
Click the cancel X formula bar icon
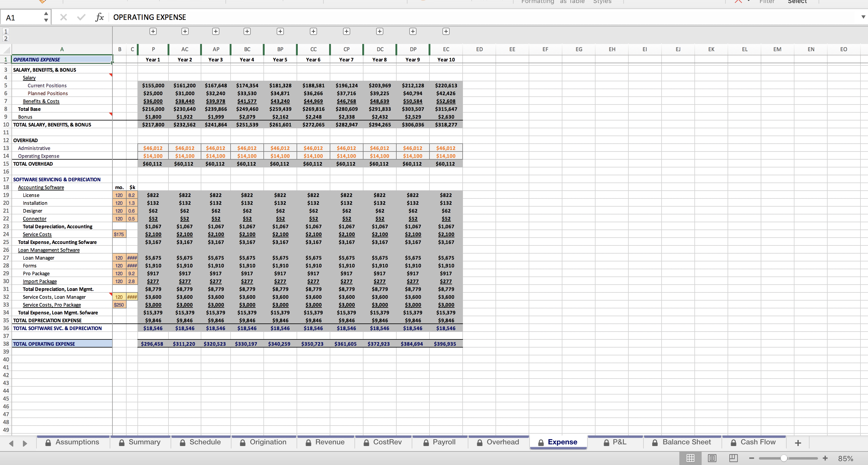tap(63, 17)
